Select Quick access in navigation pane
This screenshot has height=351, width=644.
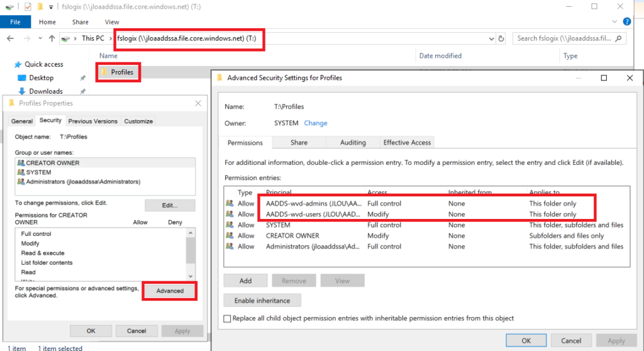(44, 64)
